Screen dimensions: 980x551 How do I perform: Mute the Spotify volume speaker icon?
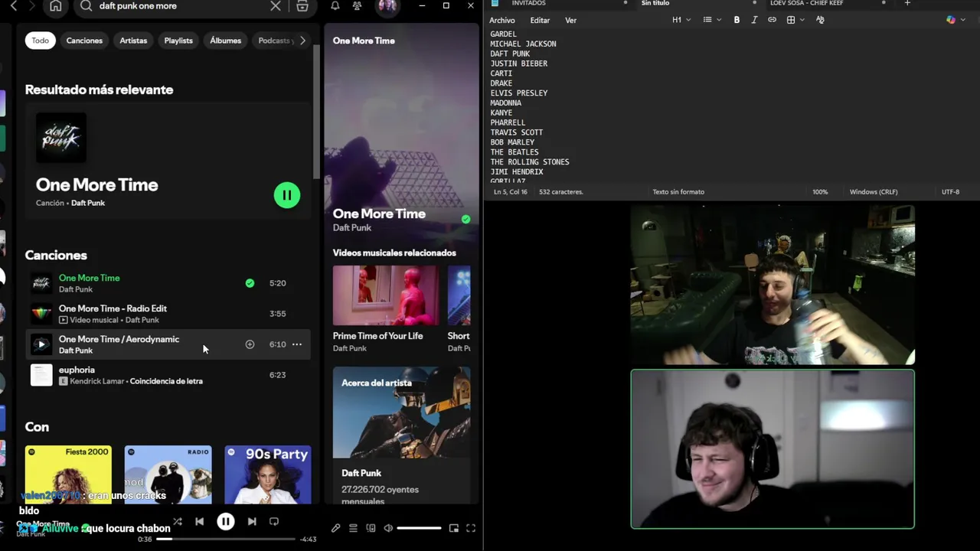click(388, 528)
